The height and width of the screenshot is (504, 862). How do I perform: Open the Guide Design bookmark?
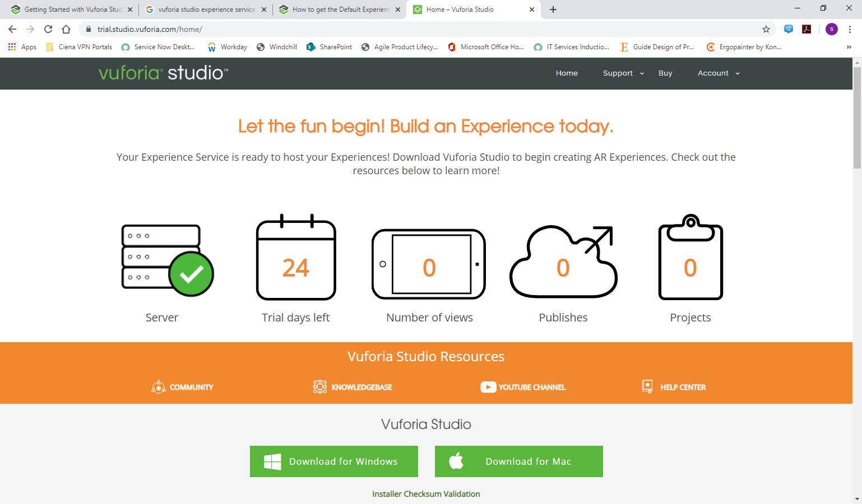657,47
